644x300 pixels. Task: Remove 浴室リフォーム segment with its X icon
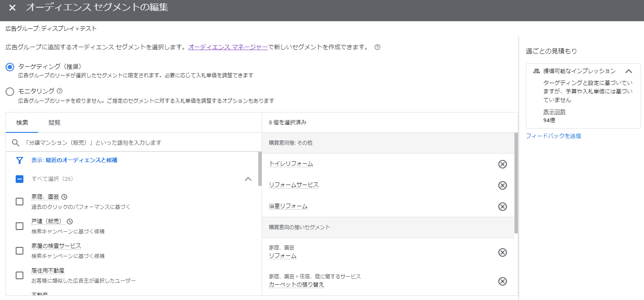coord(502,207)
